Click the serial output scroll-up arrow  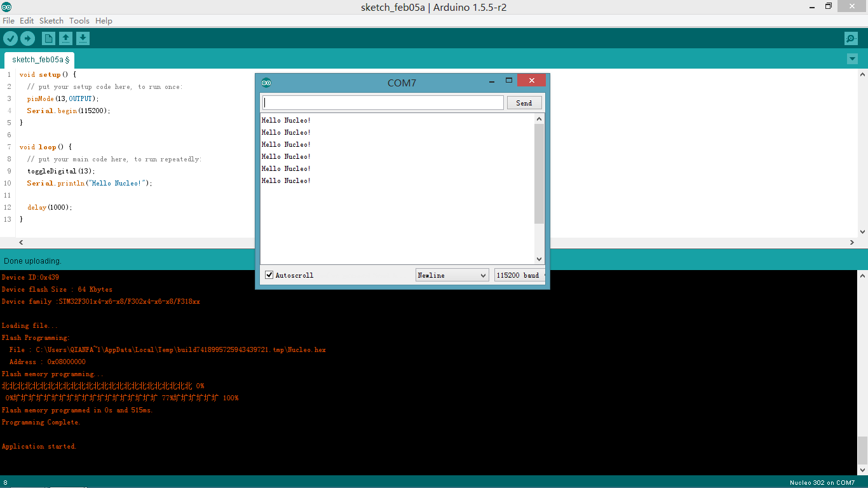pyautogui.click(x=539, y=119)
